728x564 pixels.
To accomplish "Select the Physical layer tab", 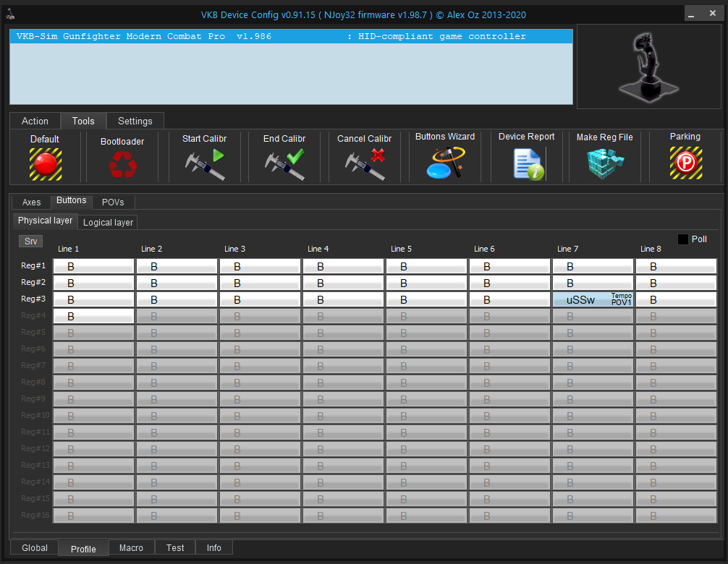I will tap(45, 221).
